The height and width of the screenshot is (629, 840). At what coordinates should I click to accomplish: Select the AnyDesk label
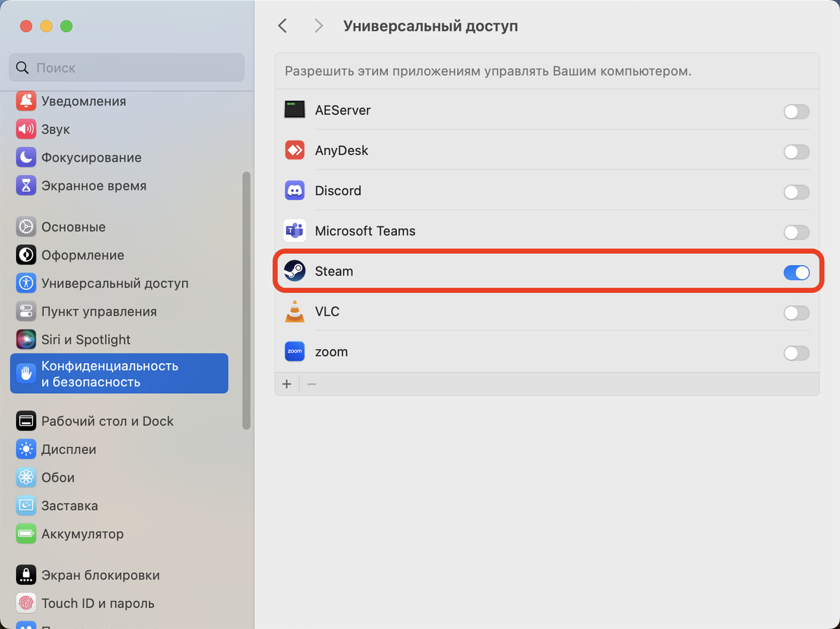[342, 150]
